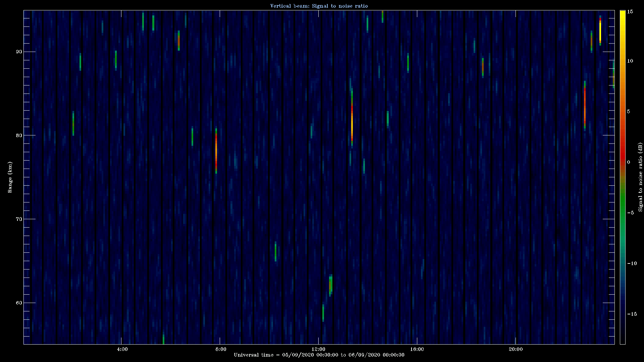Click the colorbar label 'Signal to noise ratio (dB)'

tap(640, 177)
